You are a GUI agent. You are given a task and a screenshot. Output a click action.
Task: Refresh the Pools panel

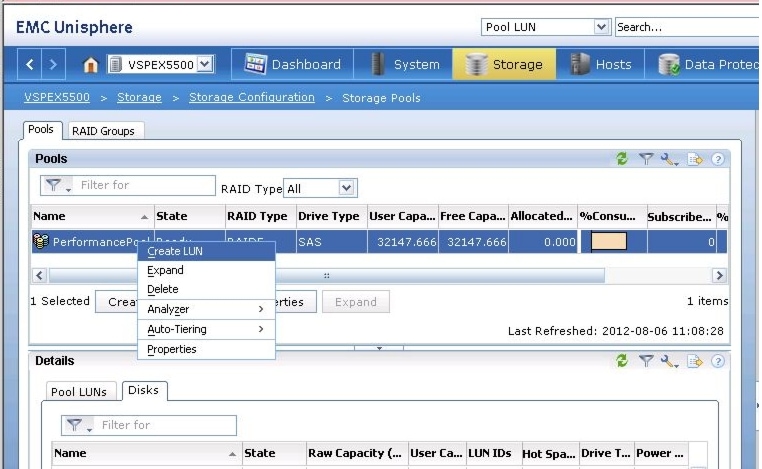click(622, 158)
